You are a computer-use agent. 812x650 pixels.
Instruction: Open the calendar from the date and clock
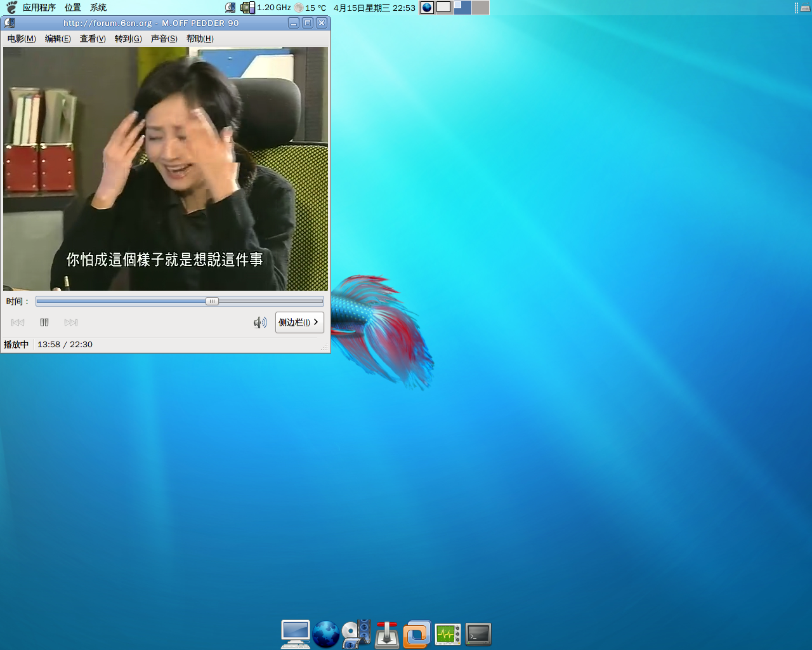coord(374,8)
